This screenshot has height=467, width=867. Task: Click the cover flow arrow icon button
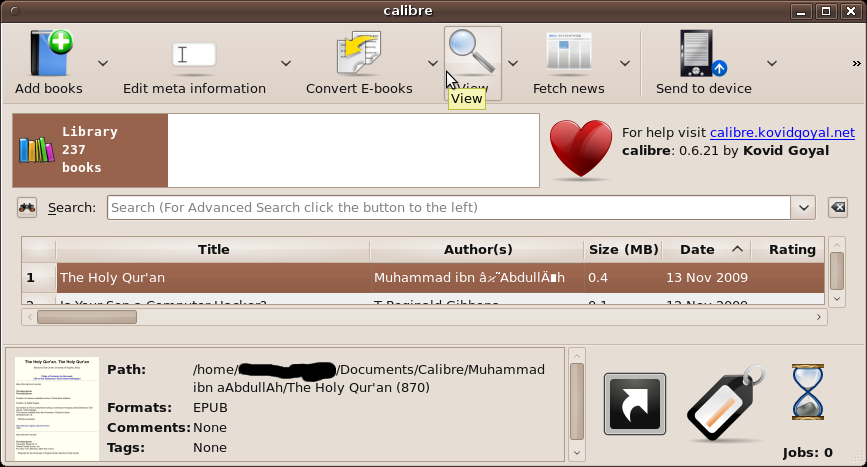point(635,404)
